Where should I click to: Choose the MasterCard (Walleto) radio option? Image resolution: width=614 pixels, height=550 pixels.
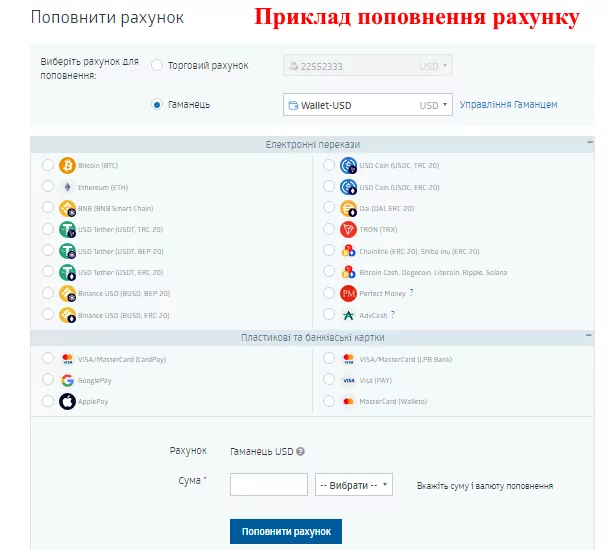click(329, 401)
